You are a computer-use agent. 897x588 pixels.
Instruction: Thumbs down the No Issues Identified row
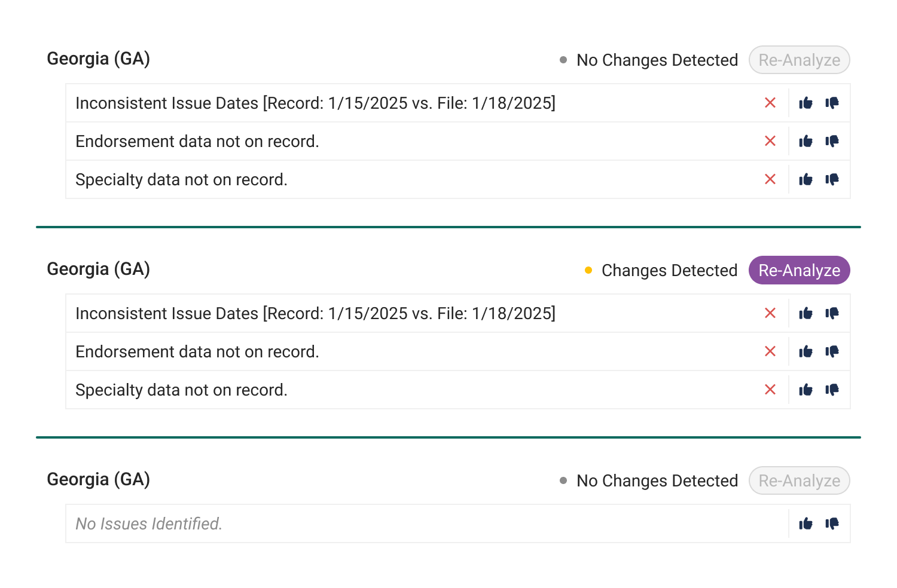point(832,523)
